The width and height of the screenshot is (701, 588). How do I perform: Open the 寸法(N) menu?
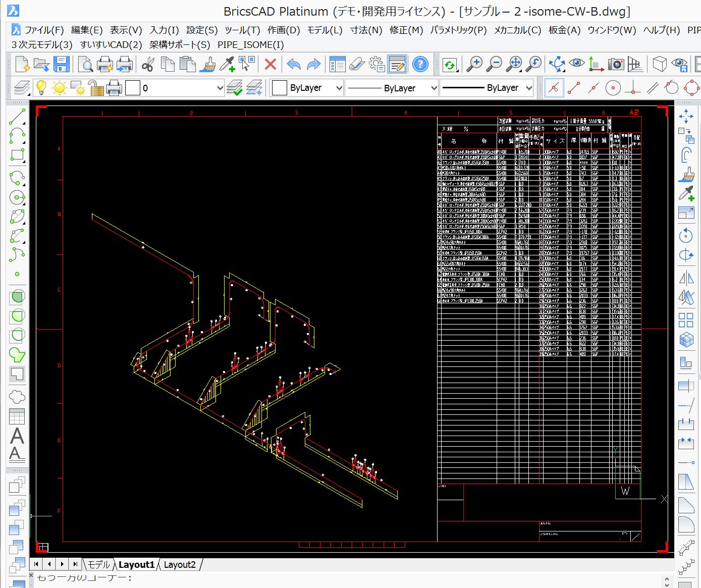point(366,30)
